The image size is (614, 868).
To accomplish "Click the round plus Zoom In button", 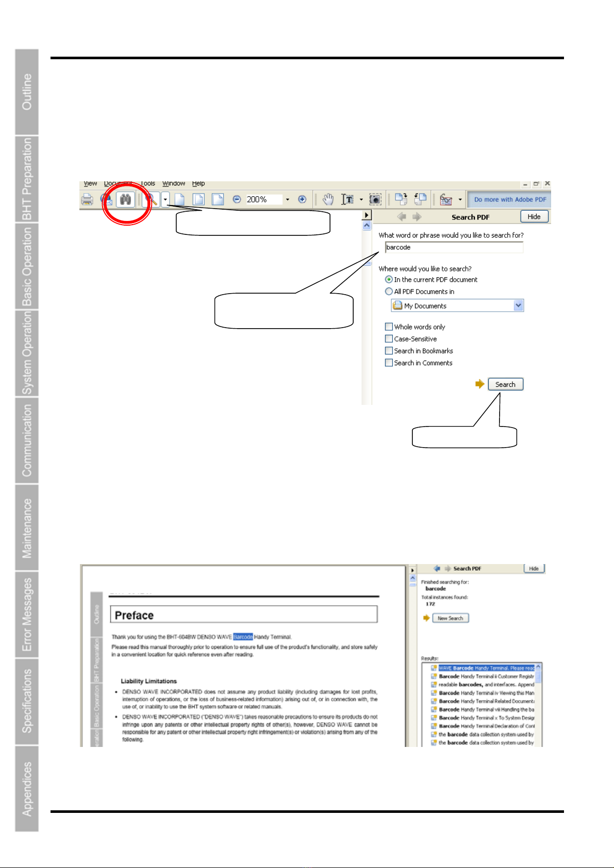I will click(x=302, y=199).
